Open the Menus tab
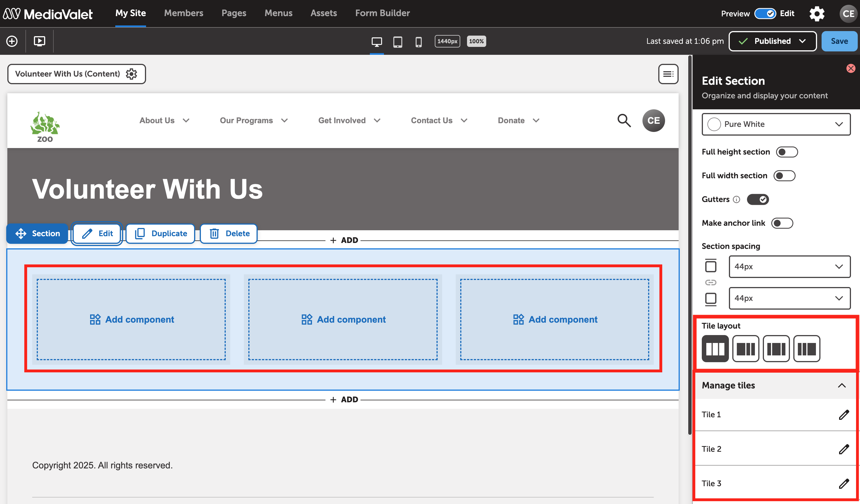860x504 pixels. [x=279, y=13]
